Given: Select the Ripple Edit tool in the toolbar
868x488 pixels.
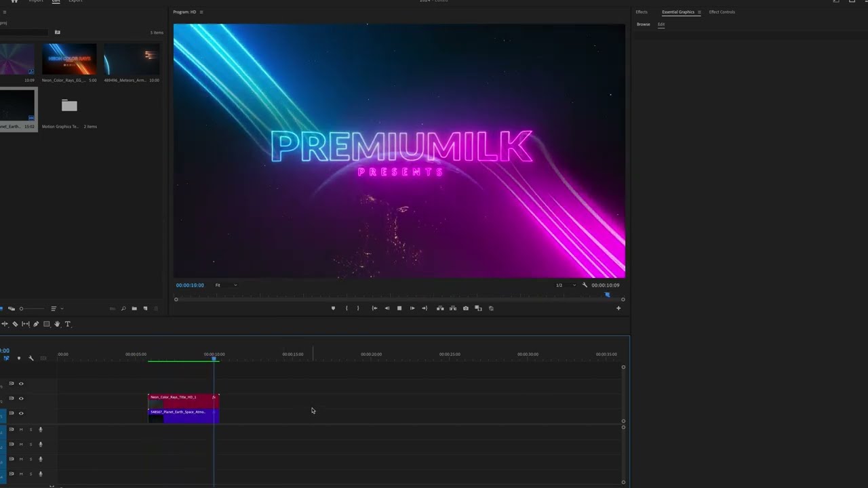Looking at the screenshot, I should click(x=5, y=324).
